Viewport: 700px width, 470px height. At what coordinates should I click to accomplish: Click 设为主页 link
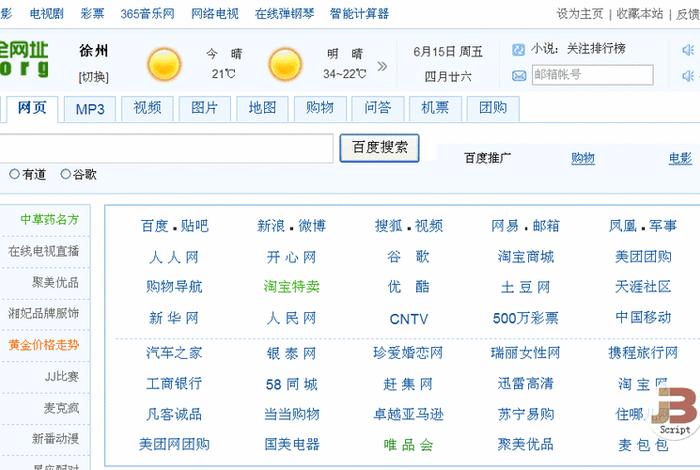tap(579, 14)
